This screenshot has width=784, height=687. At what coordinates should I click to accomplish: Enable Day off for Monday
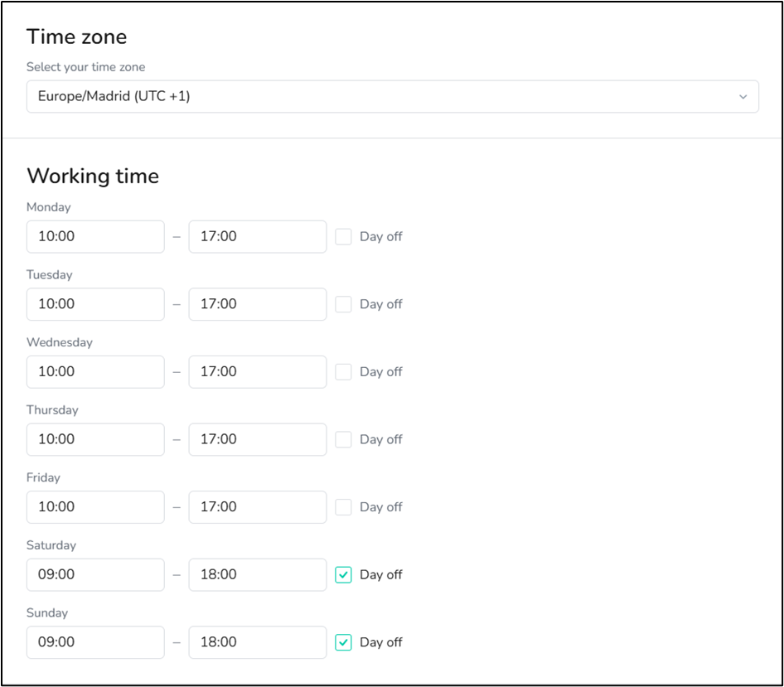click(x=343, y=236)
